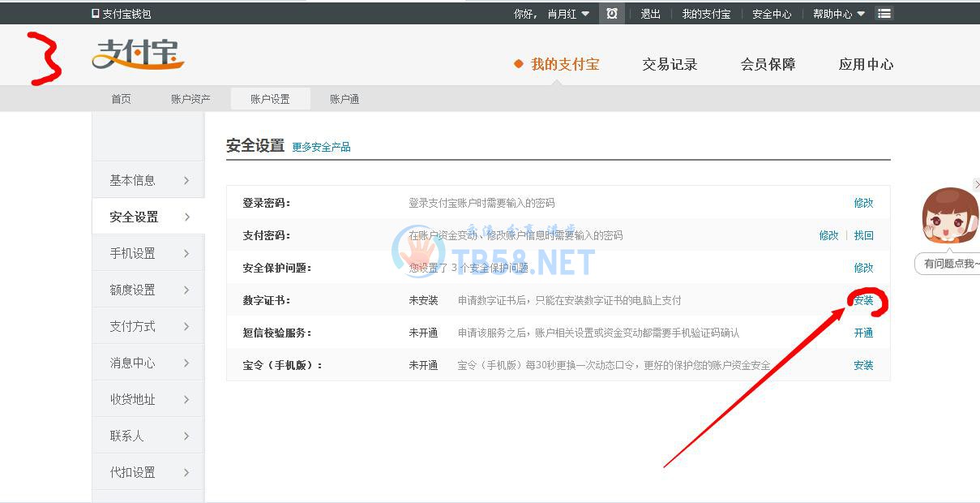980x503 pixels.
Task: Go to 我的支付宝 main tab
Action: click(x=565, y=64)
